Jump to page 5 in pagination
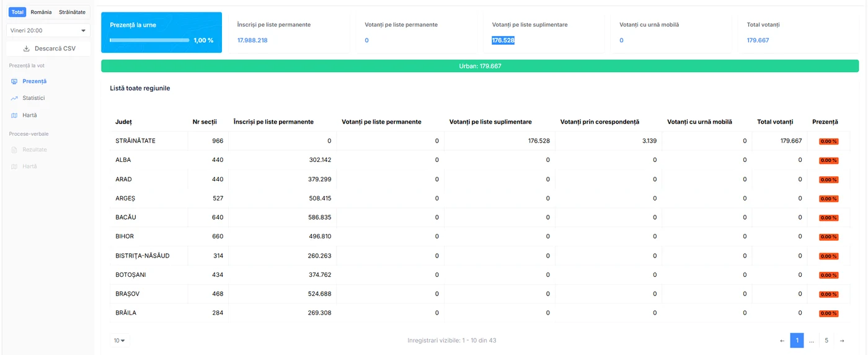 [x=826, y=341]
